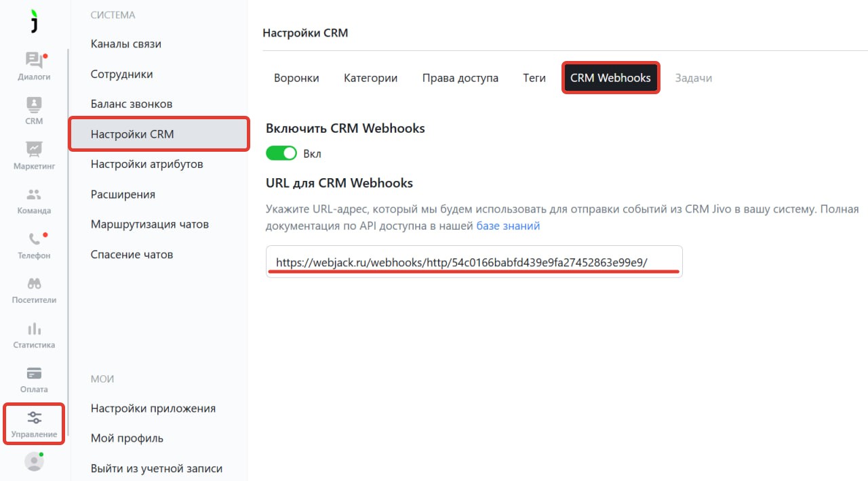The height and width of the screenshot is (481, 868).
Task: Switch to the Права доступа tab
Action: pos(460,78)
